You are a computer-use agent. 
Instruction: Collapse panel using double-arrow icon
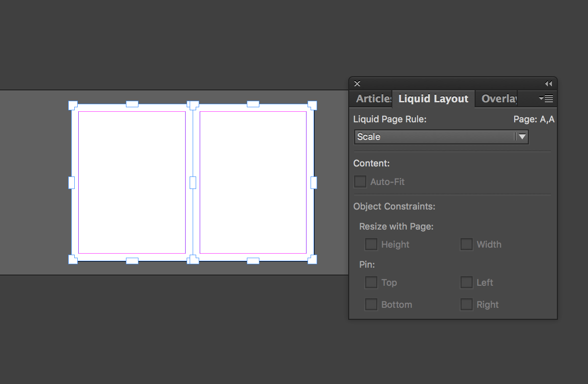548,84
